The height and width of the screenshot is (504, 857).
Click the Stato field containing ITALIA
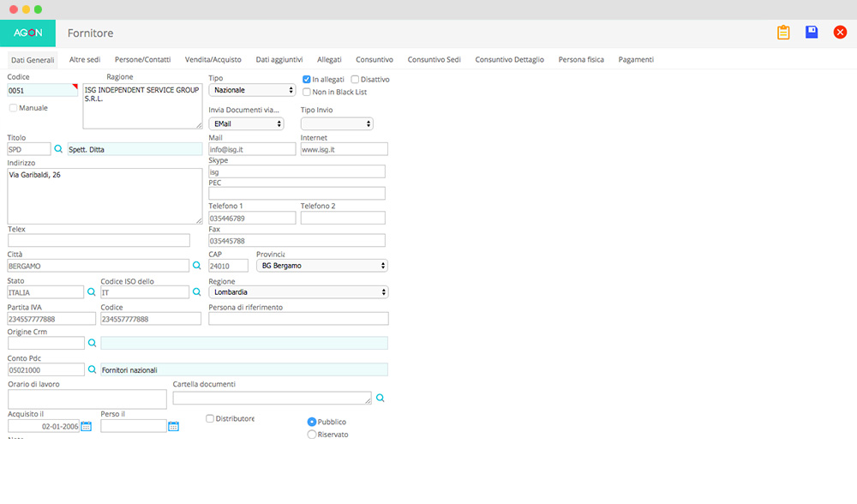coord(45,292)
